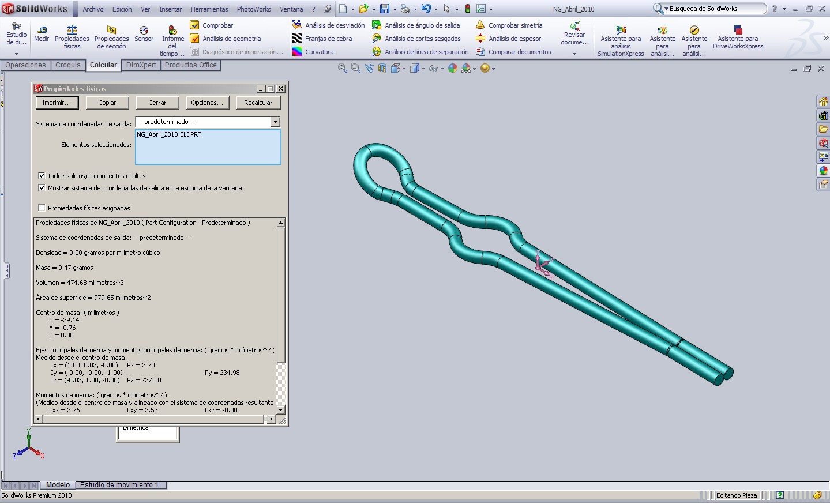
Task: Open Análisis de desviación
Action: click(x=328, y=25)
